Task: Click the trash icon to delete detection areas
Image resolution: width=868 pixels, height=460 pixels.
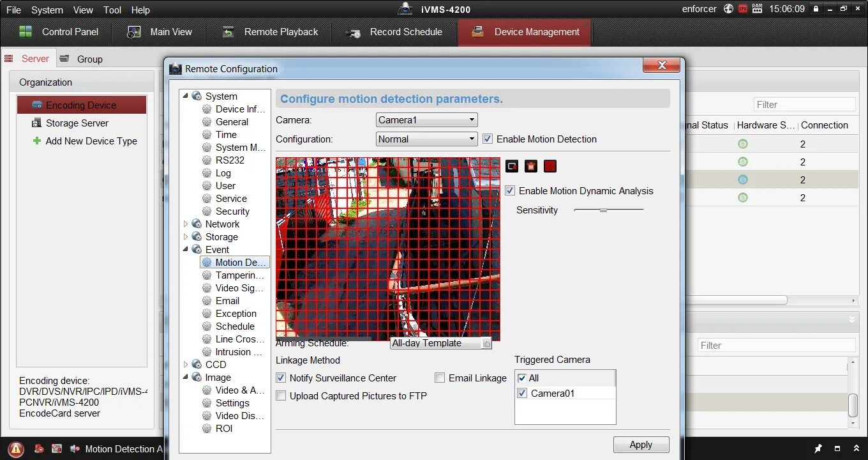Action: [531, 166]
